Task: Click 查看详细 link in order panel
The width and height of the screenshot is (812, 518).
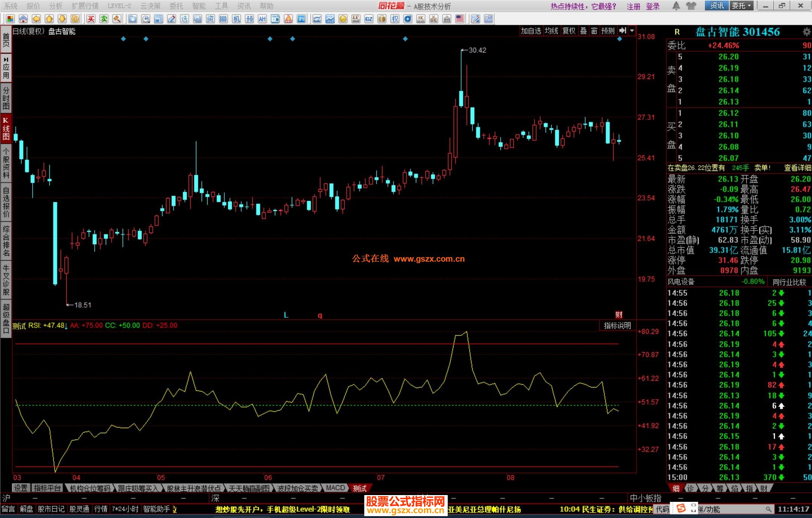Action: (797, 168)
